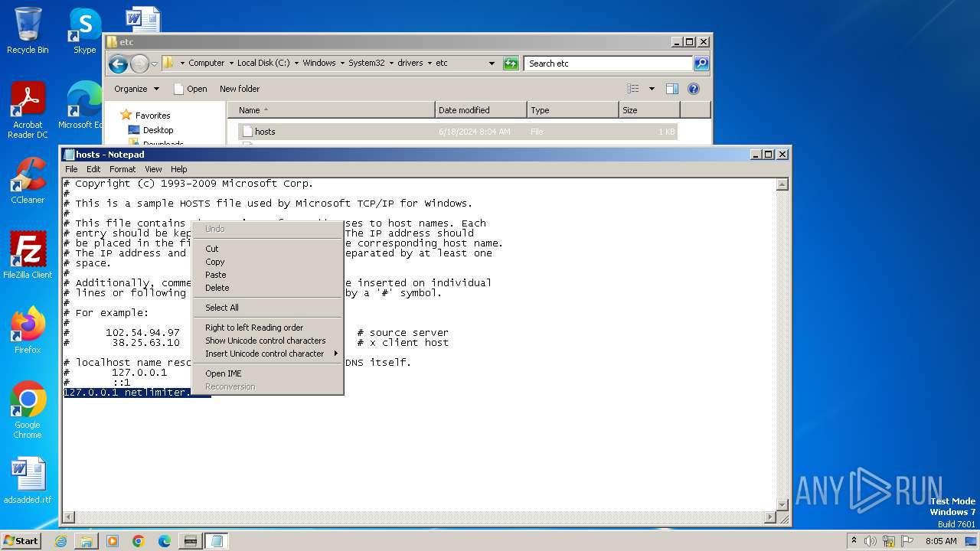Viewport: 980px width, 551px height.
Task: Launch FileZilla Client from desktop
Action: 28,256
